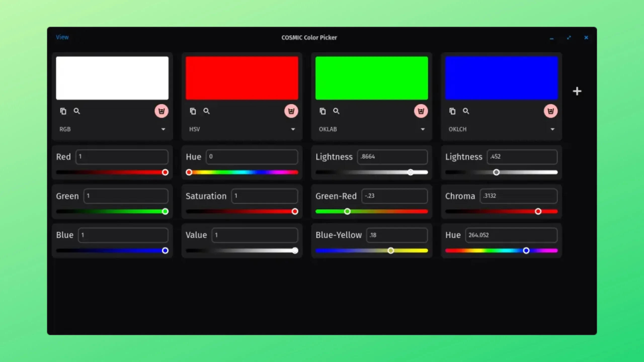Remove the blue OKLCH color card
The image size is (644, 362).
click(551, 111)
